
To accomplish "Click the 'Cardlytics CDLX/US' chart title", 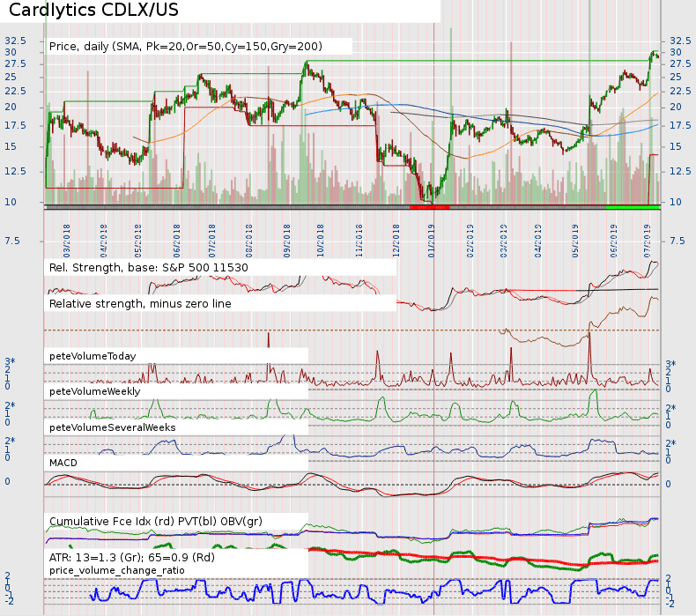I will pyautogui.click(x=93, y=10).
